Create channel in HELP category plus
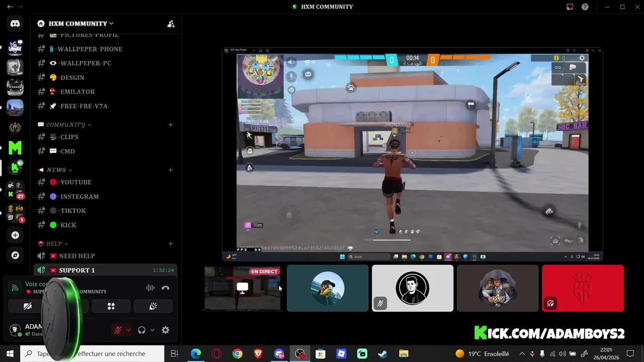This screenshot has width=644, height=362. click(171, 244)
